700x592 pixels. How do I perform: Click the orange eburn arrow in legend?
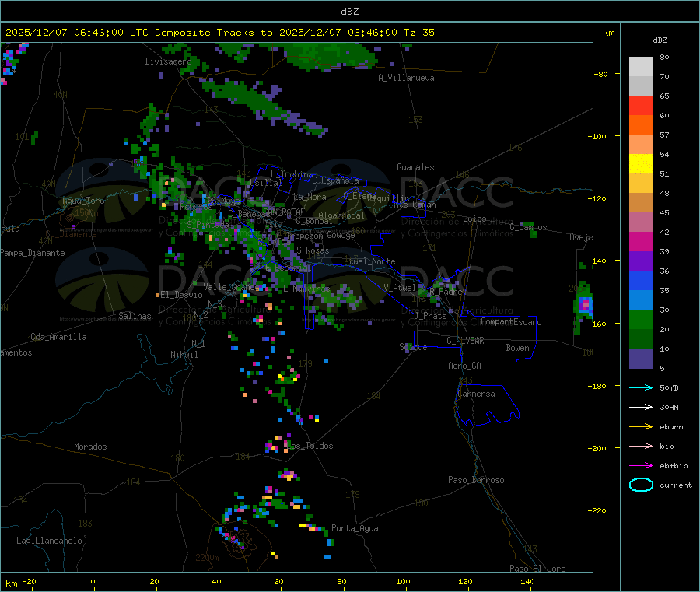click(x=641, y=427)
